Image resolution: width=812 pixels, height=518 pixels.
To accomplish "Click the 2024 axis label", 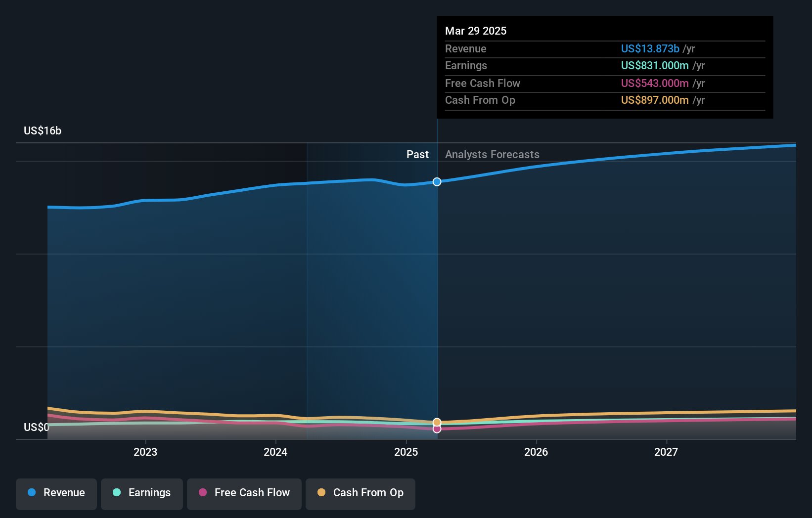I will coord(275,452).
